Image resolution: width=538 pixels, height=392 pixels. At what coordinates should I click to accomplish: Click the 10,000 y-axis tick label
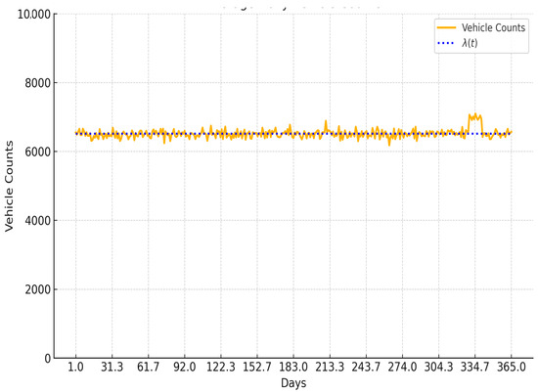coord(34,15)
